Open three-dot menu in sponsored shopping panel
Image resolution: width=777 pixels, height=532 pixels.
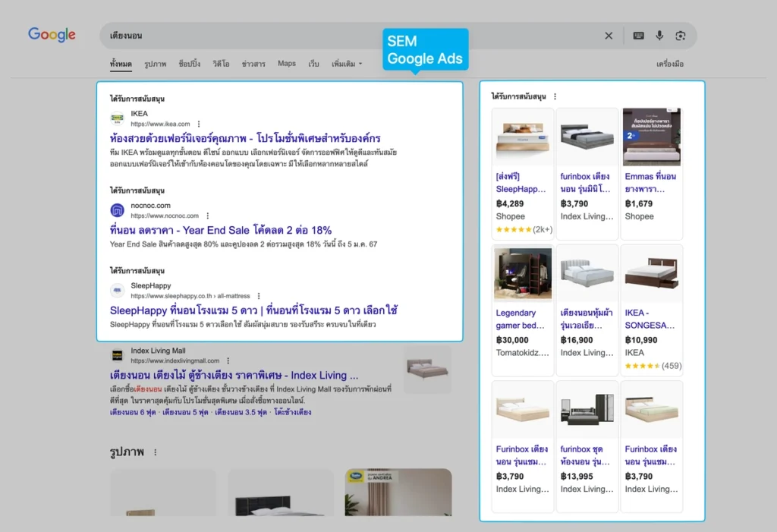click(x=555, y=96)
